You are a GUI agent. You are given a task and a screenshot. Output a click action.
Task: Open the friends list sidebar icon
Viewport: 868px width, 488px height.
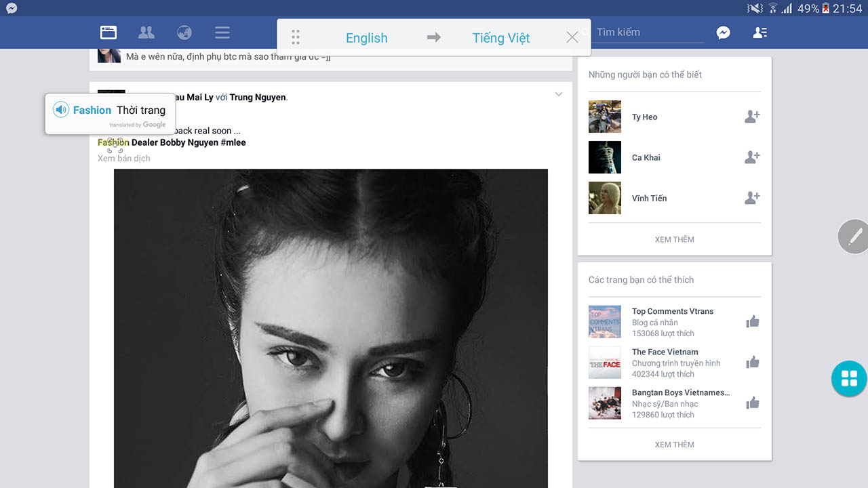[x=760, y=33]
